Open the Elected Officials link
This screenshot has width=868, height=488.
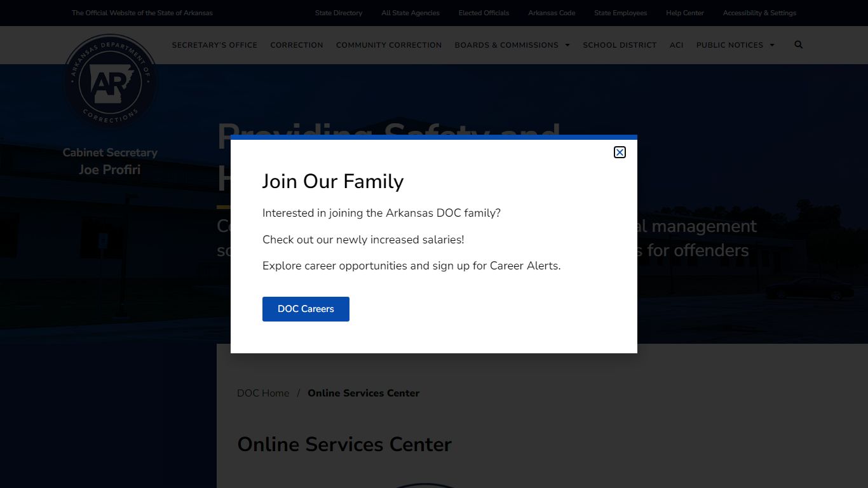[x=484, y=13]
